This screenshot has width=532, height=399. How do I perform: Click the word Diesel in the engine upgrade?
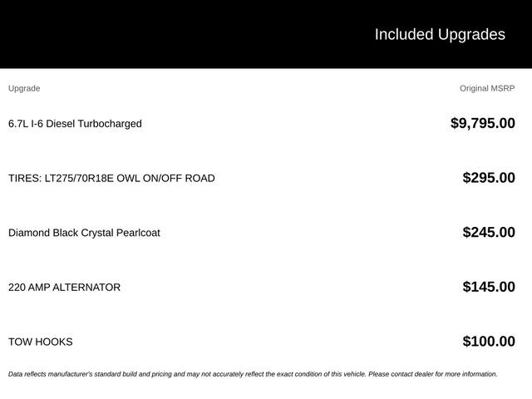coord(61,124)
